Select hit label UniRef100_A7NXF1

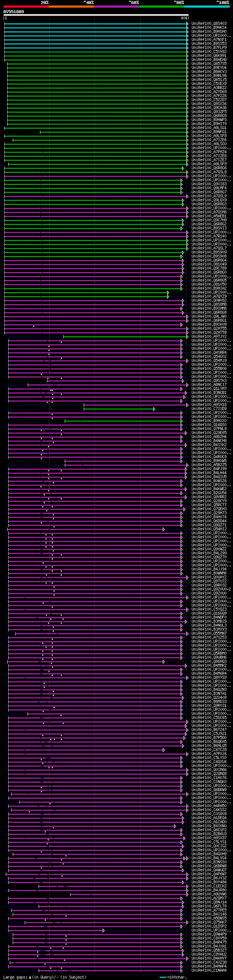coord(209,39)
